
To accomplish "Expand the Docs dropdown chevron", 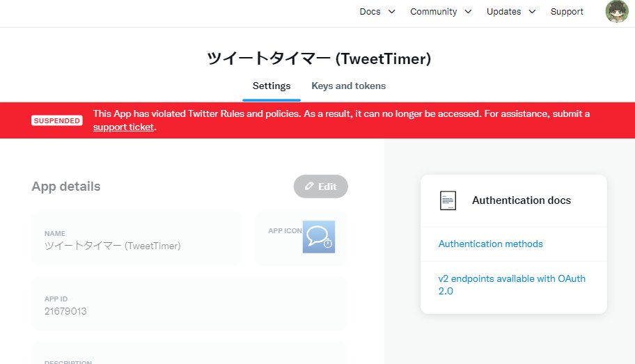I will [391, 12].
